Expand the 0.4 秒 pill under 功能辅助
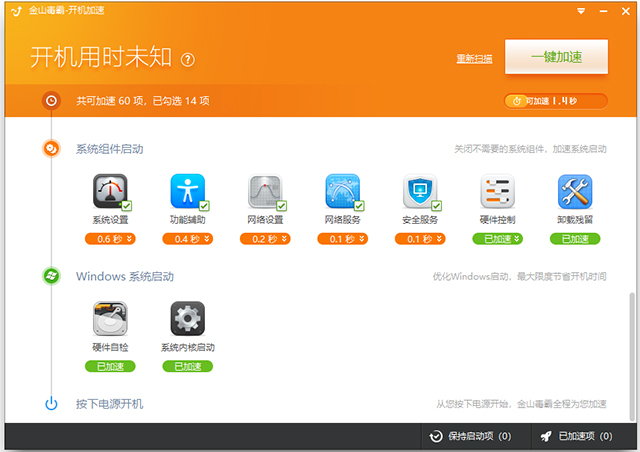 pos(187,239)
